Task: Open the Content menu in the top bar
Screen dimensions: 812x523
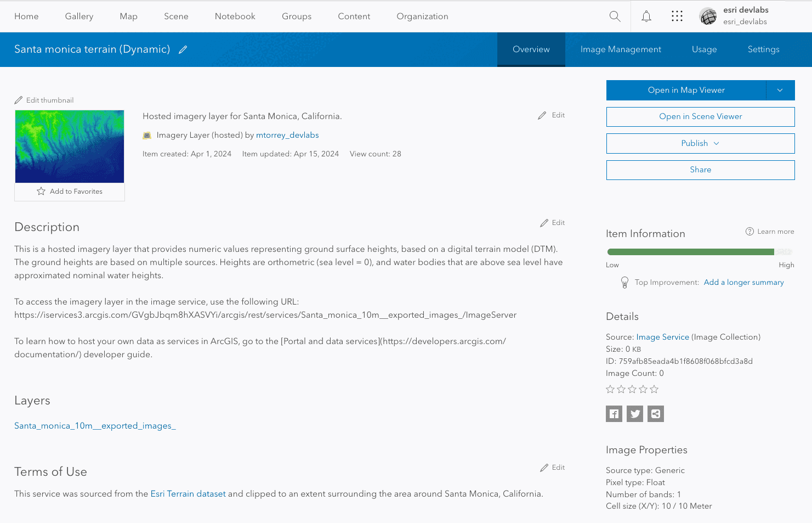Action: 354,16
